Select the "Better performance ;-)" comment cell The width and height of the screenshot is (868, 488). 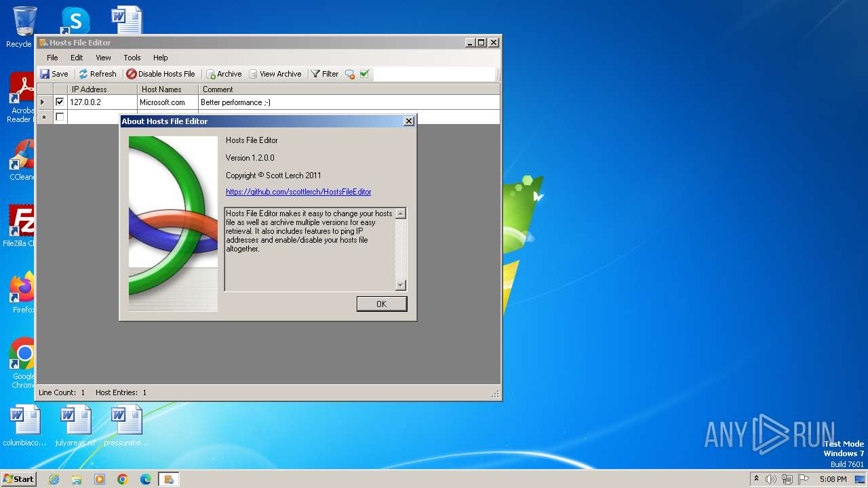[x=349, y=102]
